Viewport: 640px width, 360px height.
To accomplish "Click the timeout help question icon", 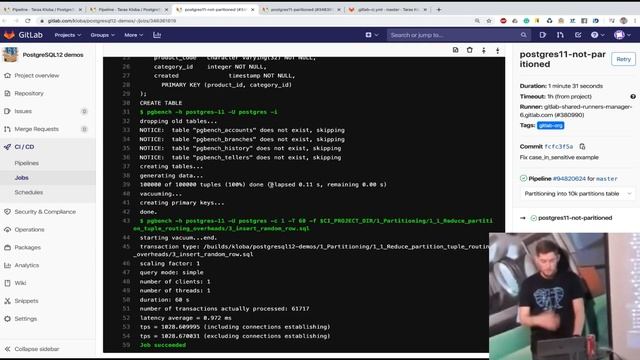I will pyautogui.click(x=633, y=97).
